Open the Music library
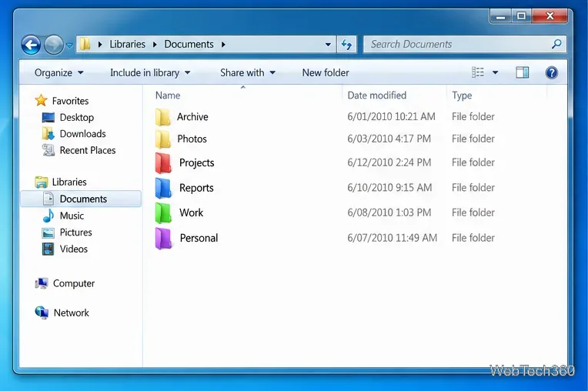588x391 pixels. tap(72, 216)
